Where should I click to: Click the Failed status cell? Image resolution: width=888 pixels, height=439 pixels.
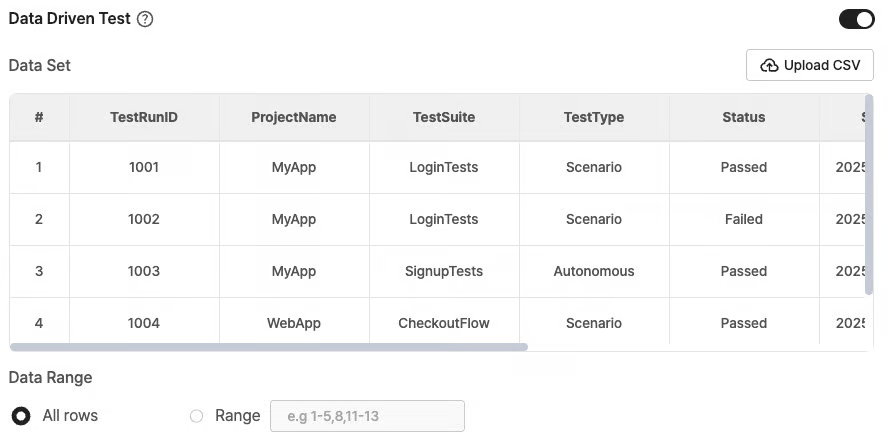(x=744, y=219)
